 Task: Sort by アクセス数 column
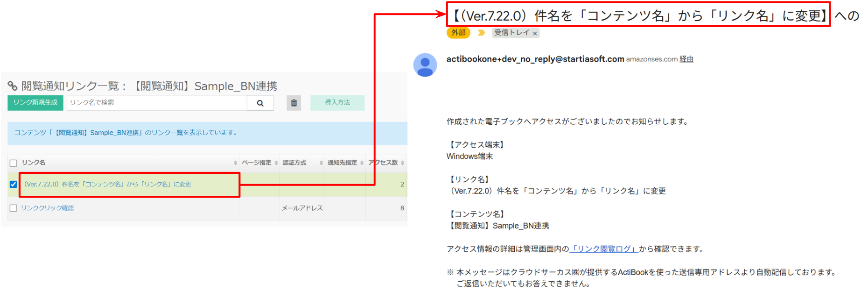coord(402,163)
